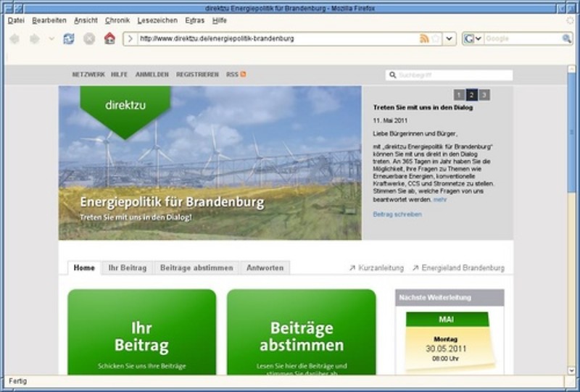Click the browser Back arrow button
580x392 pixels.
[14, 38]
